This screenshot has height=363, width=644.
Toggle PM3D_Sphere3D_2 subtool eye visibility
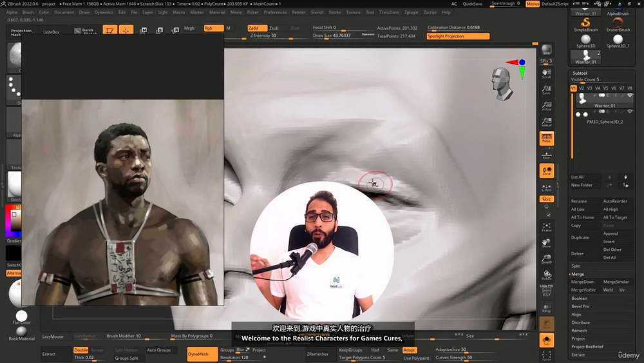pyautogui.click(x=630, y=112)
